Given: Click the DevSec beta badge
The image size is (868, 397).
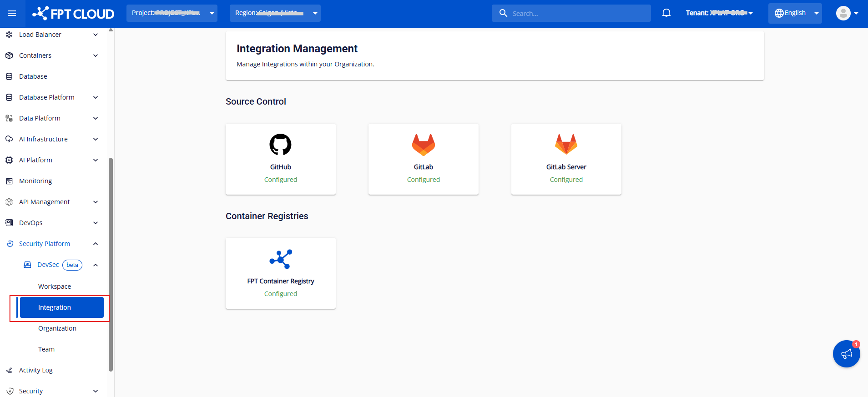Looking at the screenshot, I should coord(72,265).
